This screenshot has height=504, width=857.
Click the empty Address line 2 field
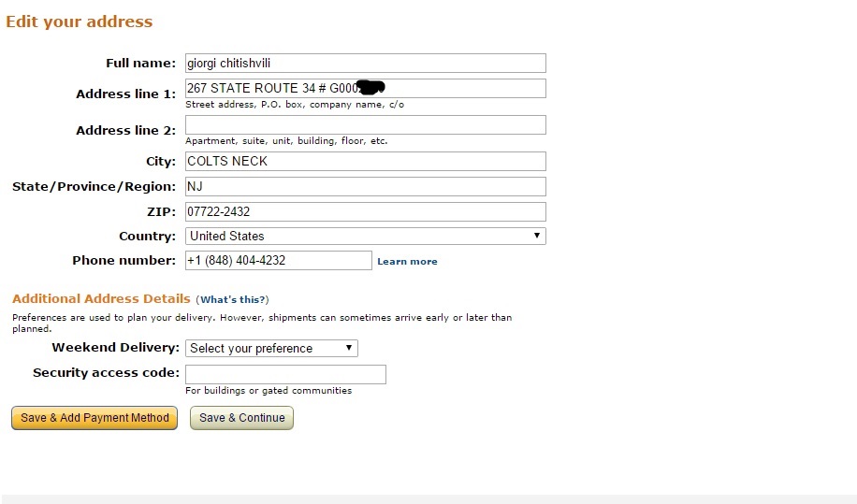coord(365,124)
